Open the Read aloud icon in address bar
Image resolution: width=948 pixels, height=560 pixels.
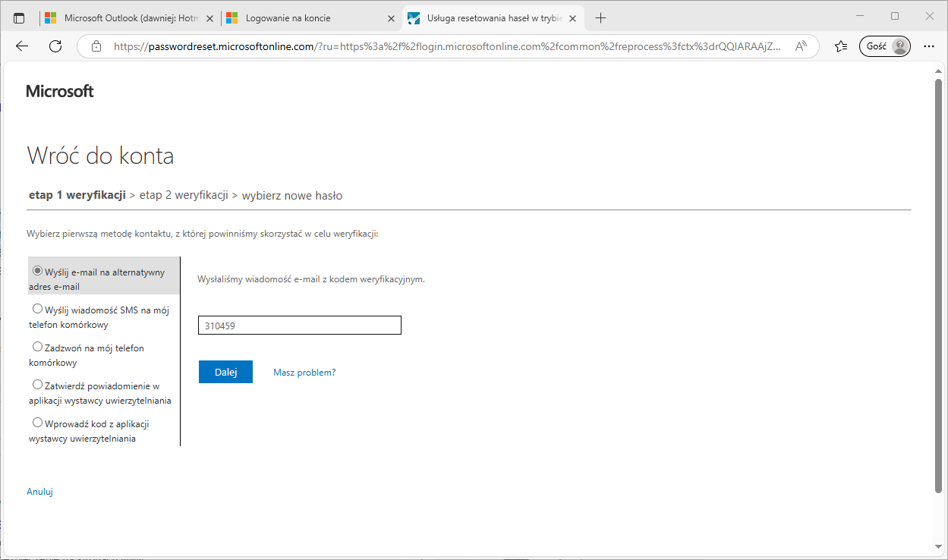(x=801, y=46)
